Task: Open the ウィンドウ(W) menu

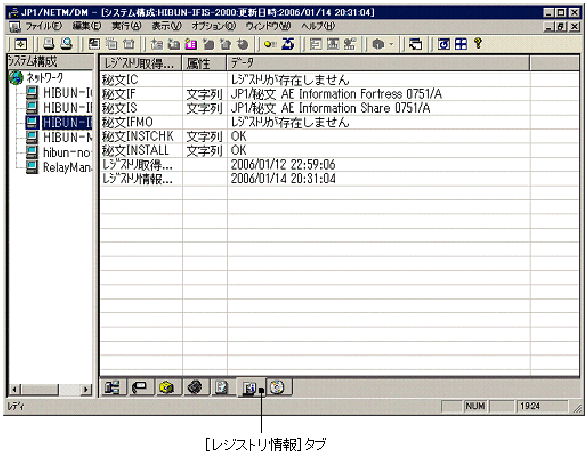Action: point(268,26)
